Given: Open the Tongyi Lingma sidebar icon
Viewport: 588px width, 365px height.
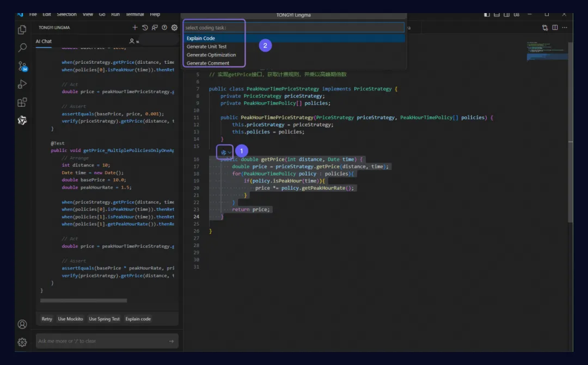Looking at the screenshot, I should coord(22,120).
